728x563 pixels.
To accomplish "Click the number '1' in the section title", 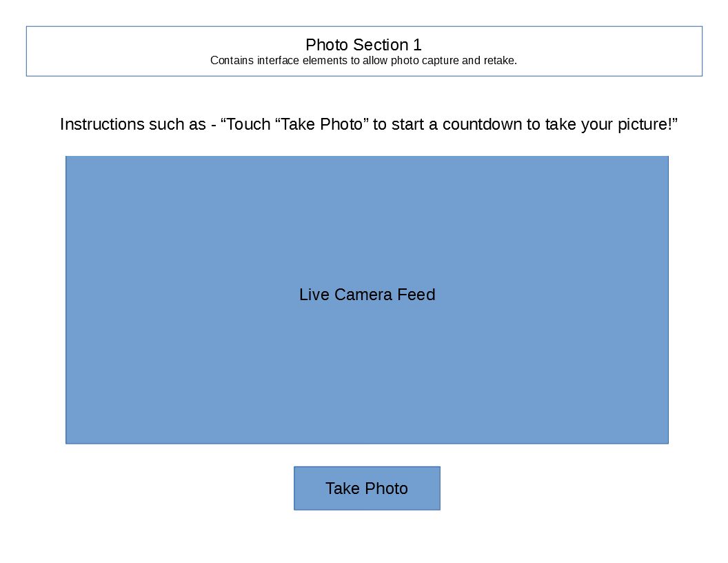I will point(418,45).
